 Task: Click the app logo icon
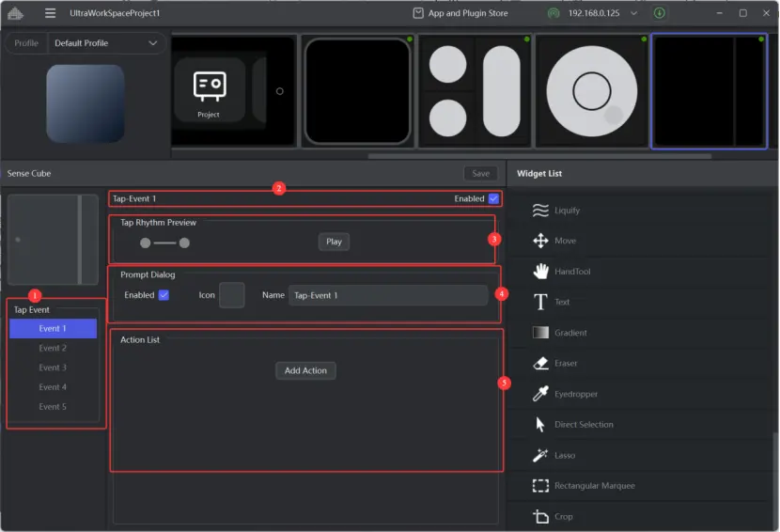click(x=15, y=13)
